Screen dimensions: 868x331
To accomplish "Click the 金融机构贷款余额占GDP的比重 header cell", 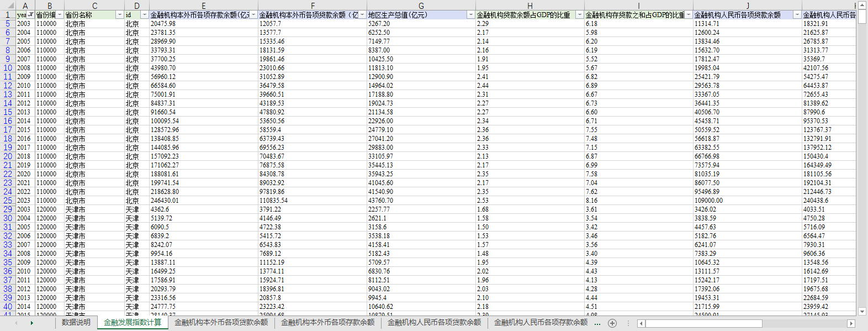I will pyautogui.click(x=530, y=15).
